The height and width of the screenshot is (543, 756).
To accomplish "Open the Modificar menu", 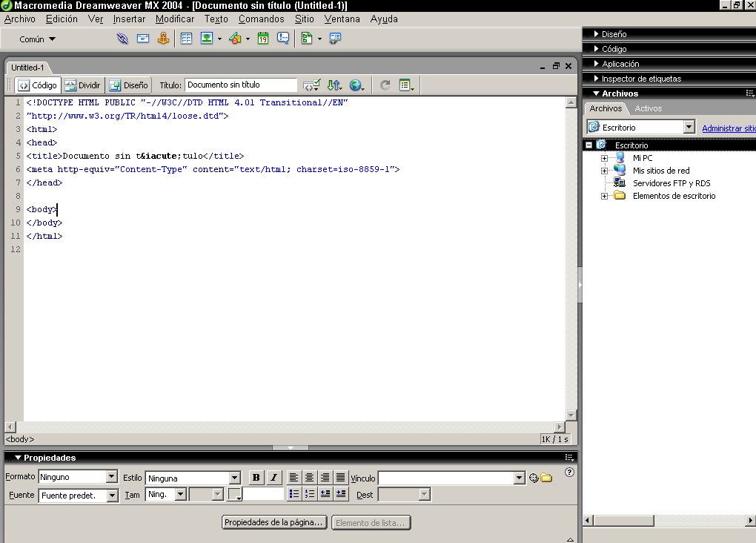I will click(175, 19).
